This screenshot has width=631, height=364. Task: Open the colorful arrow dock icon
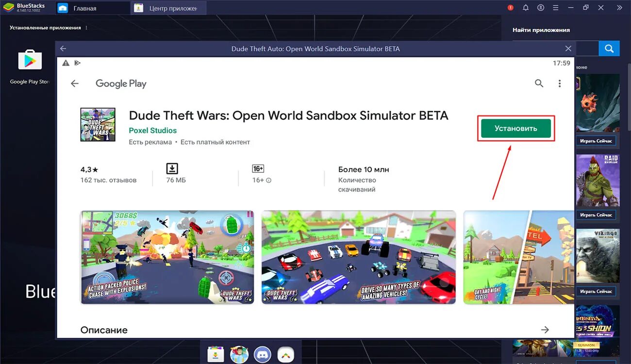285,354
